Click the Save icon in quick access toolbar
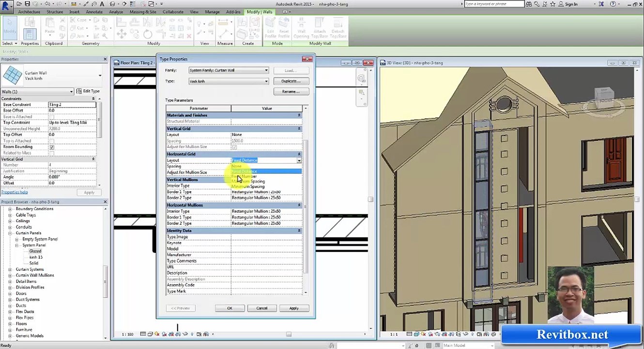The image size is (644, 349). pyautogui.click(x=27, y=4)
